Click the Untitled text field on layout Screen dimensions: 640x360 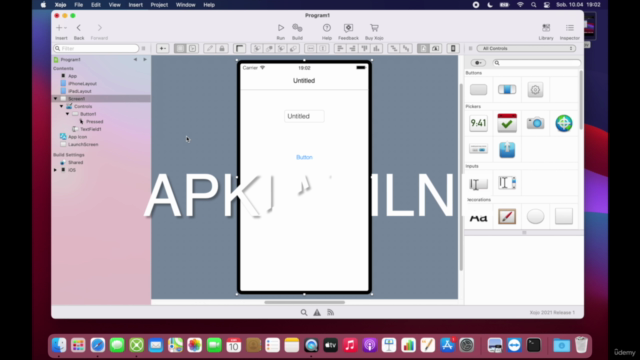coord(304,116)
